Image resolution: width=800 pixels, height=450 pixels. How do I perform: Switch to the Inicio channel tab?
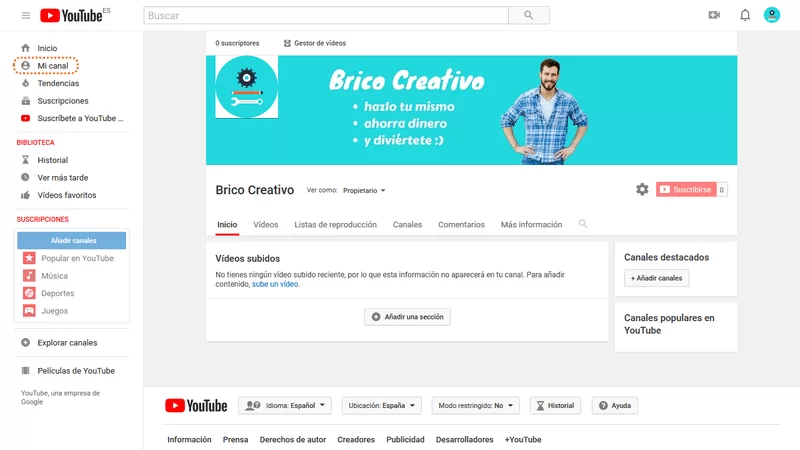point(227,224)
